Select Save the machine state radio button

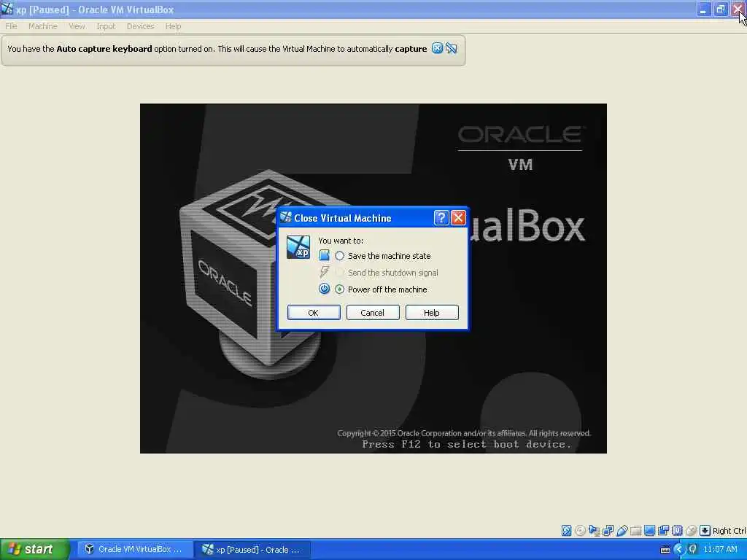click(x=339, y=256)
